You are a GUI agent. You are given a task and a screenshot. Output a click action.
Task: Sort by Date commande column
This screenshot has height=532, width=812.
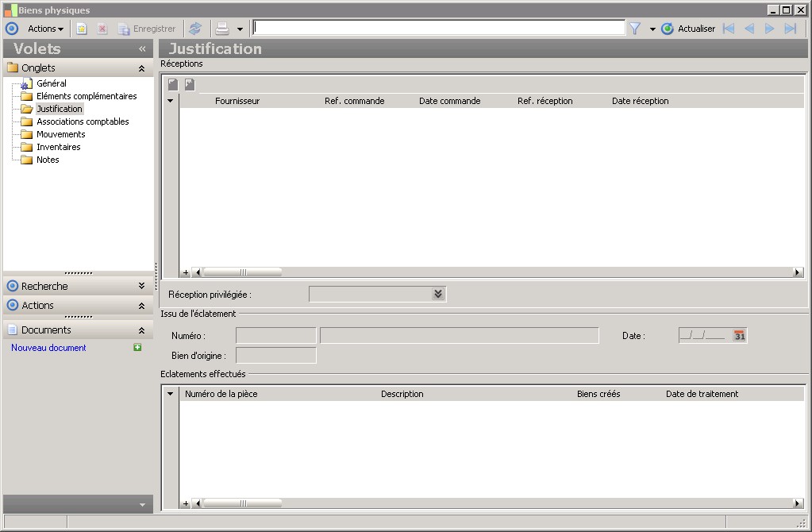coord(449,101)
